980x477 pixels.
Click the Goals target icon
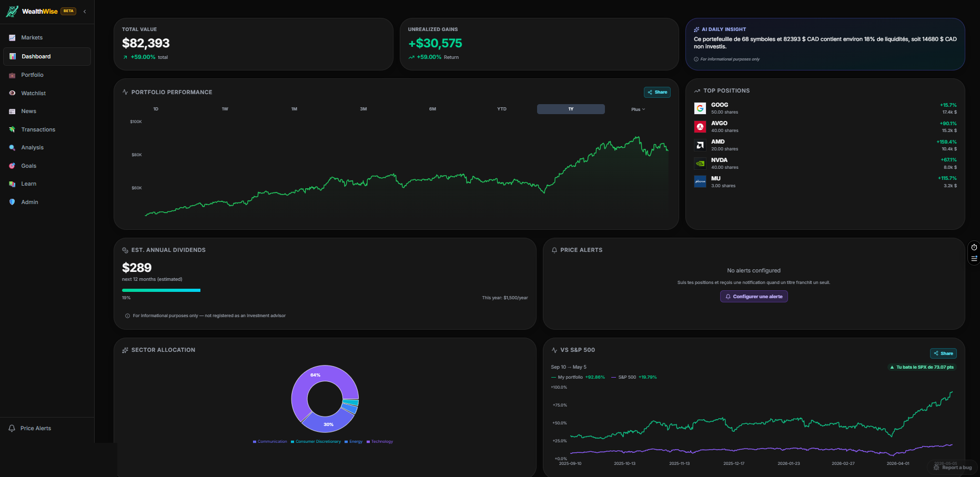coord(12,166)
